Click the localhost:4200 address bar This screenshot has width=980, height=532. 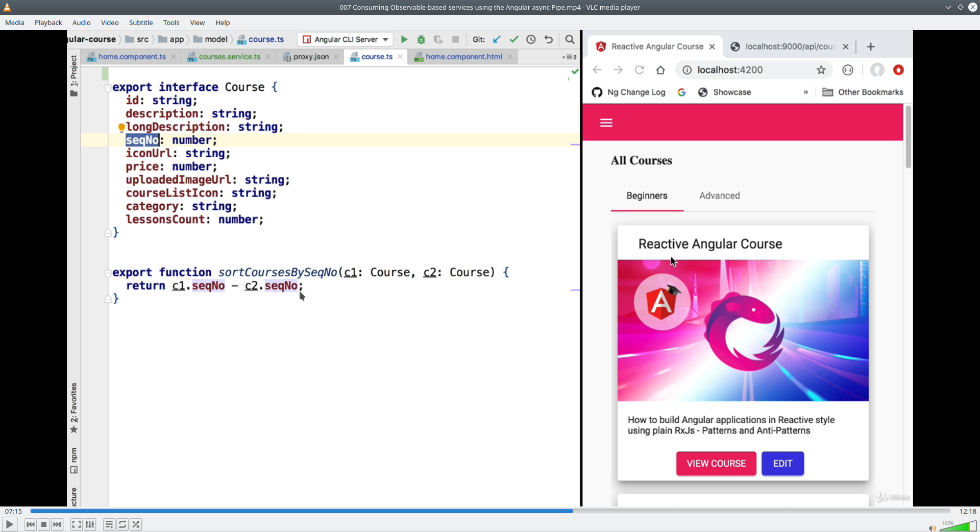(x=753, y=70)
